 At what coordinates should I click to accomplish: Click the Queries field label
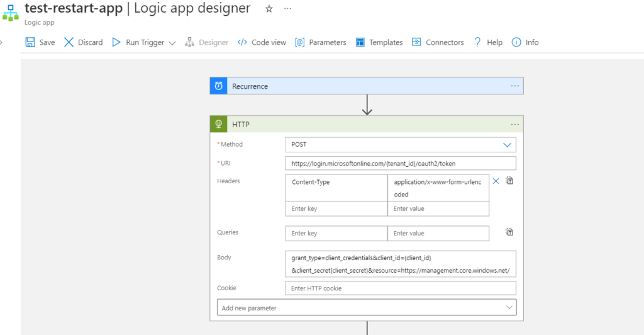228,232
